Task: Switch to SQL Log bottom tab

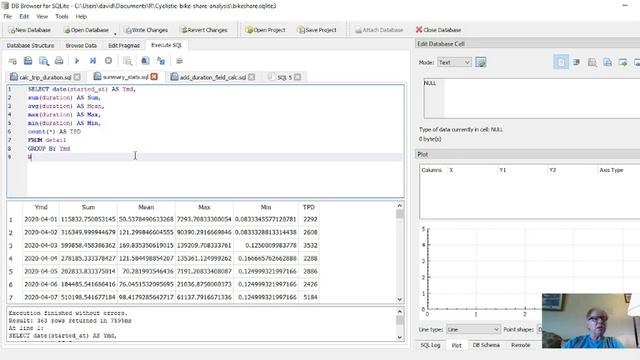Action: click(430, 345)
